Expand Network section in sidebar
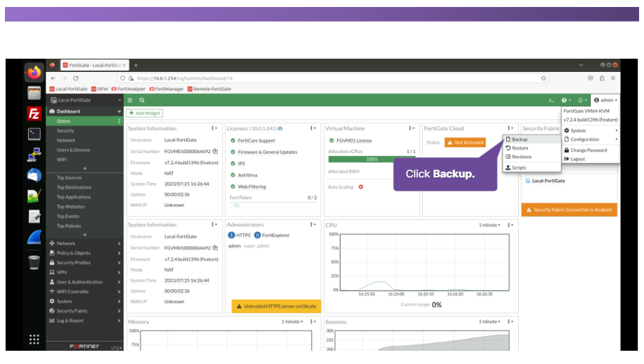The height and width of the screenshot is (364, 644). 85,243
